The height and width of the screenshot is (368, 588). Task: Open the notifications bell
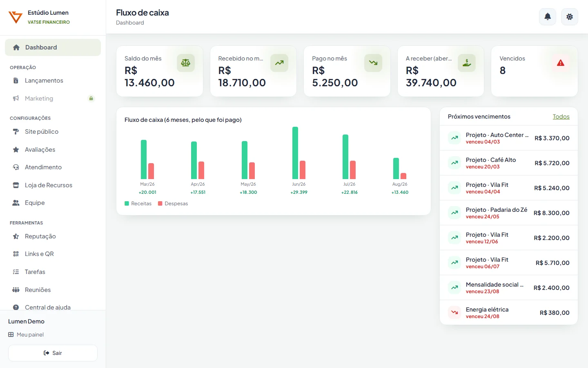pyautogui.click(x=548, y=17)
